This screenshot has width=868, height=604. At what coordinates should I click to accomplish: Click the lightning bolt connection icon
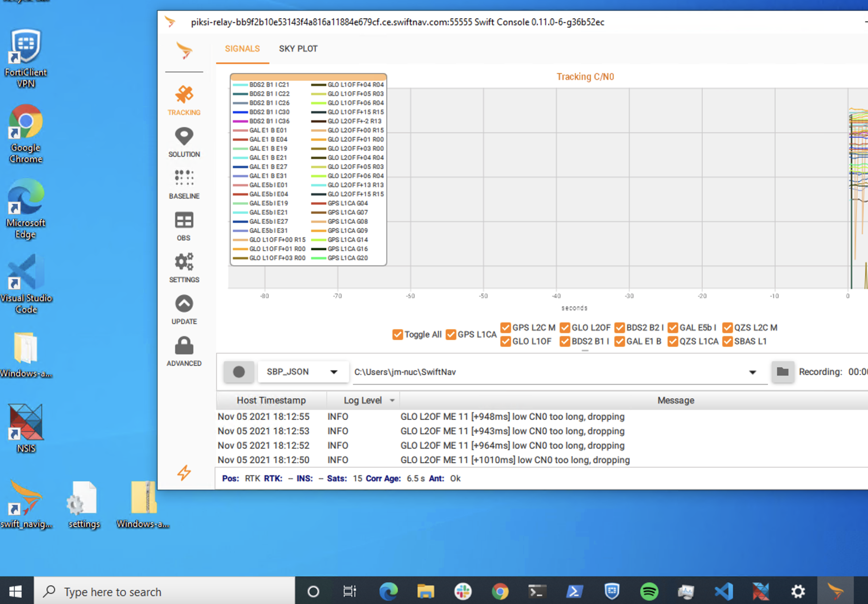pyautogui.click(x=184, y=473)
